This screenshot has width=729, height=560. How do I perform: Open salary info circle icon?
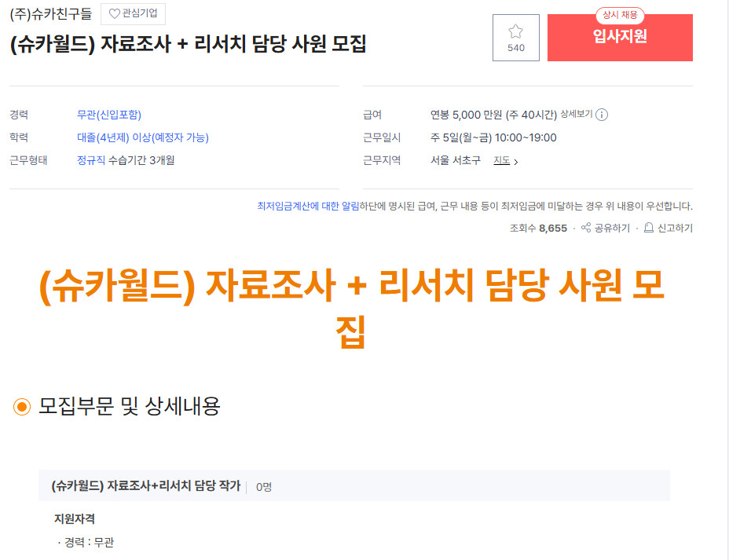[x=602, y=115]
